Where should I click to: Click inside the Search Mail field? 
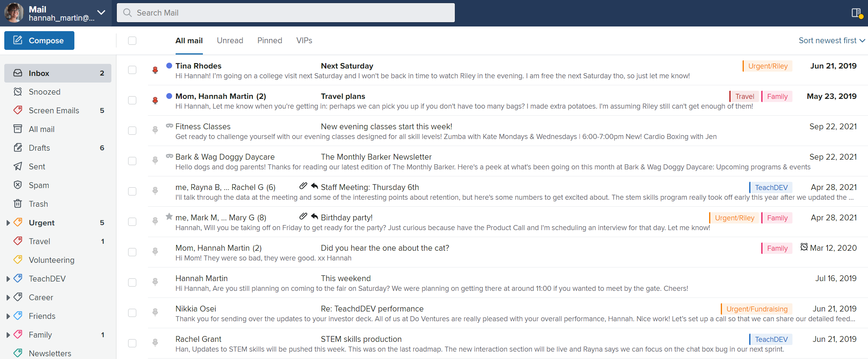point(285,12)
